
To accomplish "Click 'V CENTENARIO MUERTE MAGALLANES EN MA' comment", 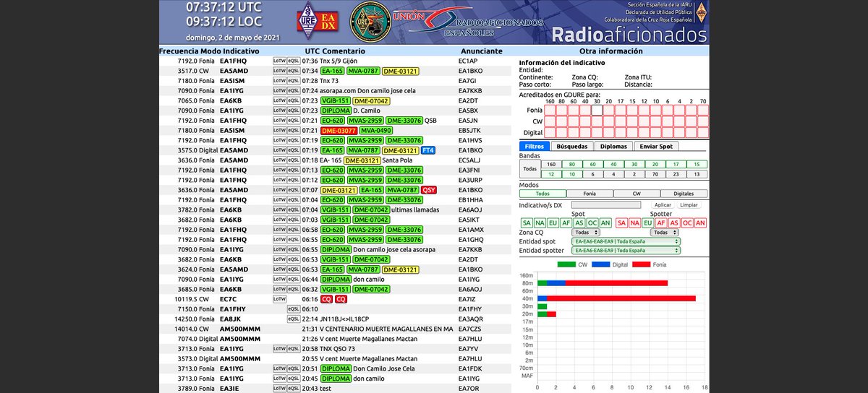I will click(x=386, y=329).
